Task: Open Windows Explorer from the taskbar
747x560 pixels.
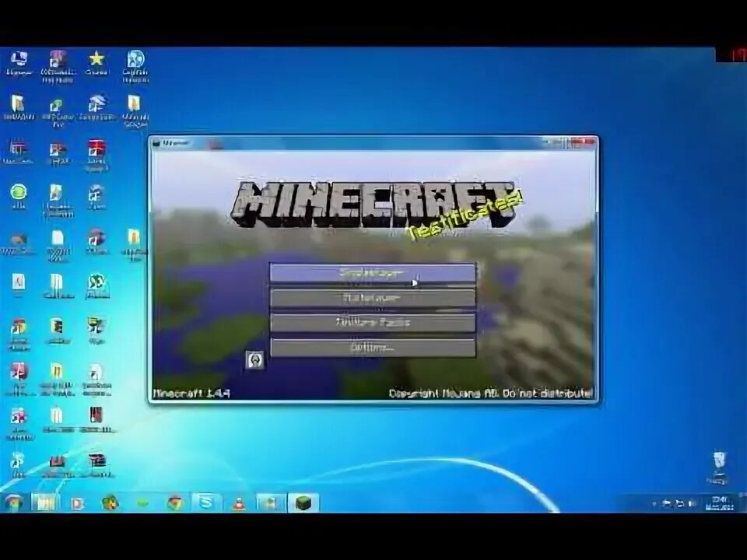Action: pos(45,503)
